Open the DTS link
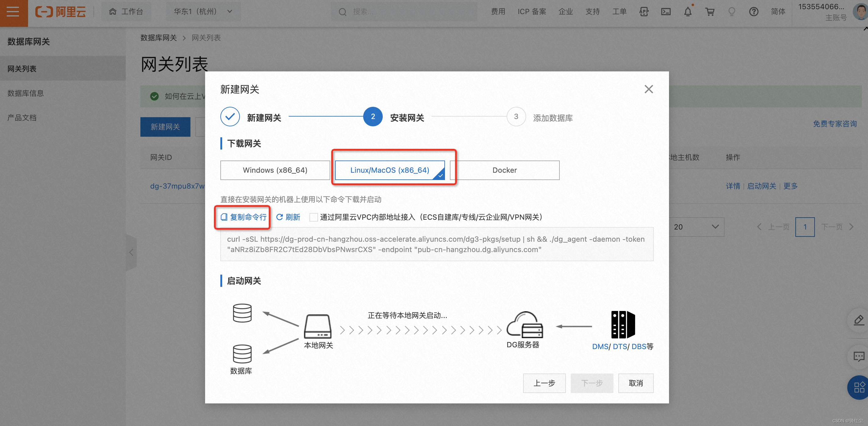This screenshot has height=426, width=868. coord(620,346)
